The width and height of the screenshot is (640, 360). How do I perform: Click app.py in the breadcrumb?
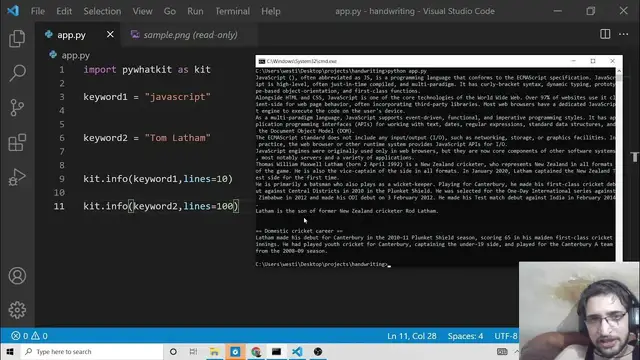(76, 55)
